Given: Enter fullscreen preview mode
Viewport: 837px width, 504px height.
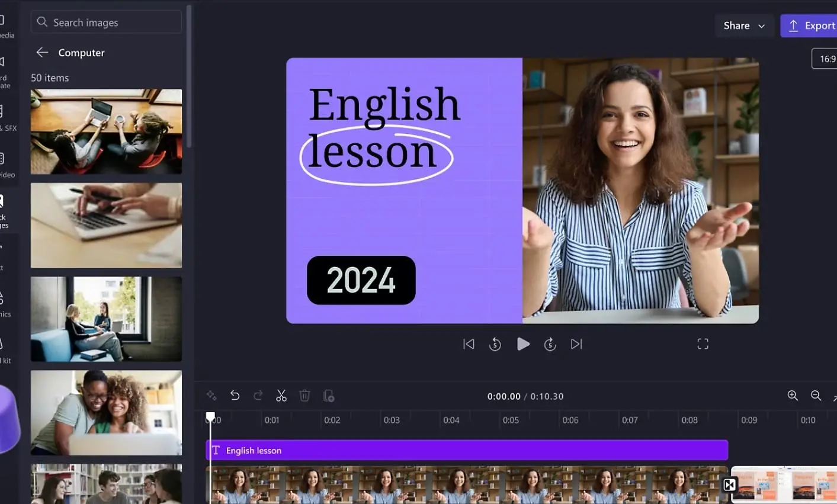Looking at the screenshot, I should tap(703, 344).
